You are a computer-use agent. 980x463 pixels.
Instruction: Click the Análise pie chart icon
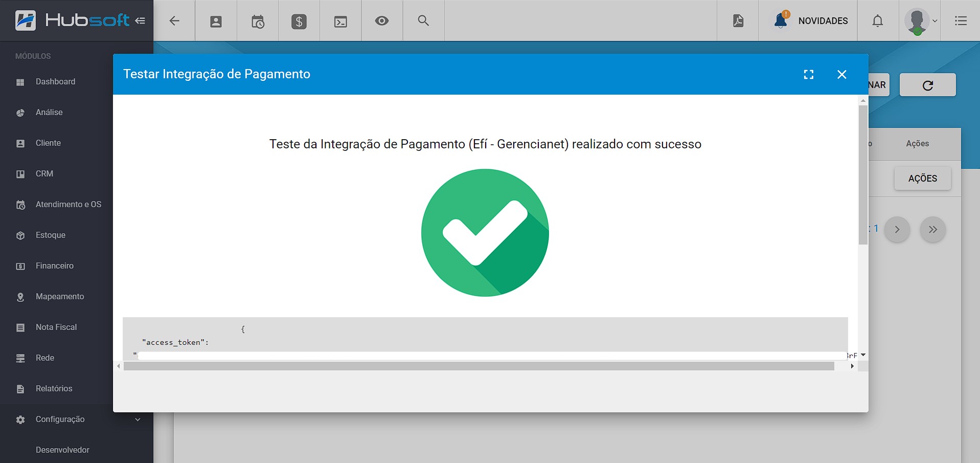(20, 113)
